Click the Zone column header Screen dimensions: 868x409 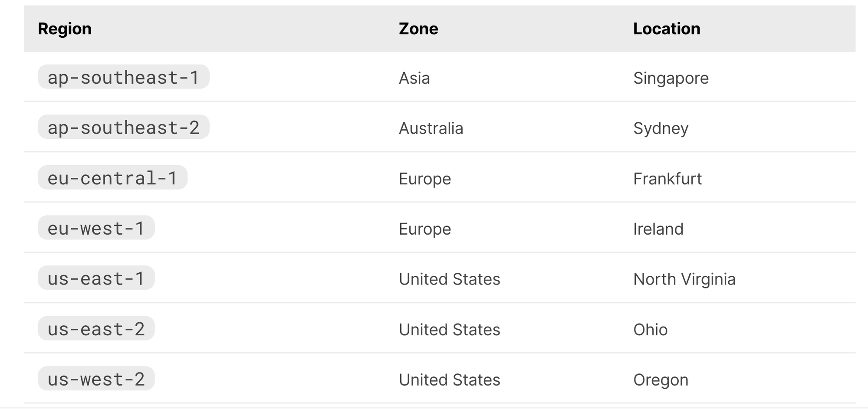(x=418, y=29)
